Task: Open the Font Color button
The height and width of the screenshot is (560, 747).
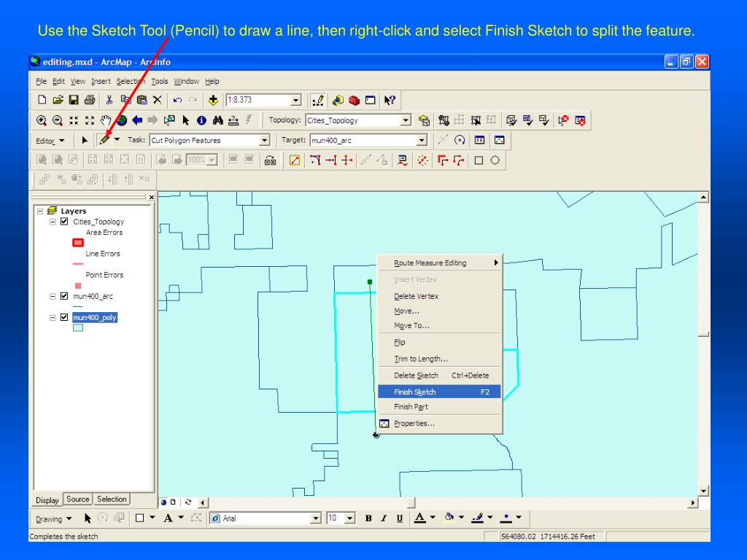Action: point(419,518)
